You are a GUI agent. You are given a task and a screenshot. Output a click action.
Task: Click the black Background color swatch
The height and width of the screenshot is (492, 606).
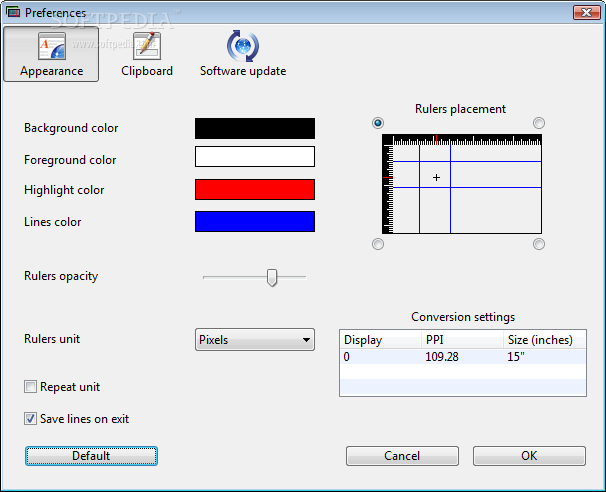254,128
